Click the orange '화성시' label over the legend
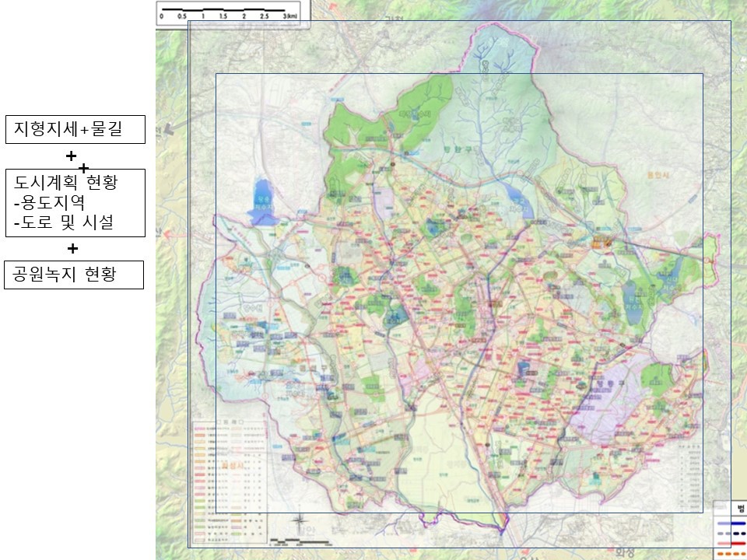Viewport: 747px width, 560px height. coord(233,465)
